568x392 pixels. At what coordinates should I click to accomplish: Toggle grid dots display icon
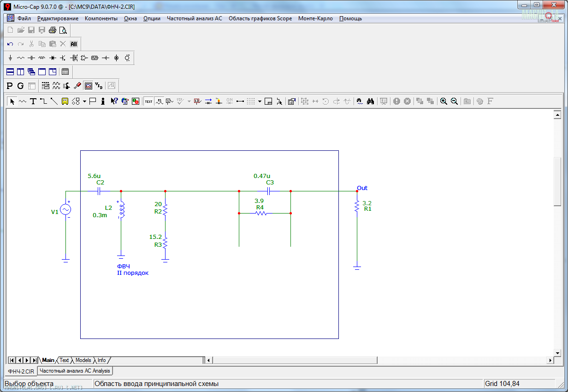click(x=251, y=101)
